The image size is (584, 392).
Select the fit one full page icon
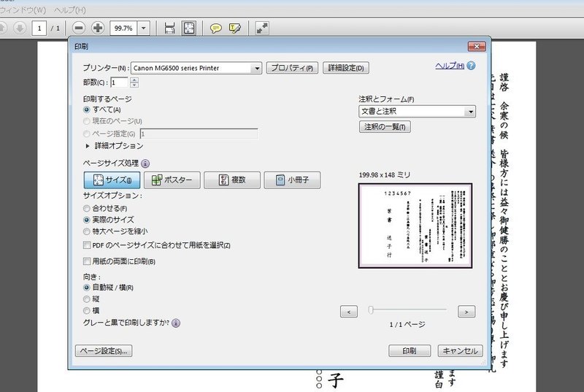189,28
